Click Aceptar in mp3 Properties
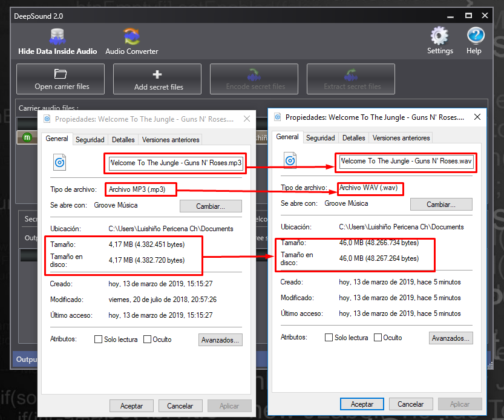This screenshot has height=420, width=504. click(131, 406)
